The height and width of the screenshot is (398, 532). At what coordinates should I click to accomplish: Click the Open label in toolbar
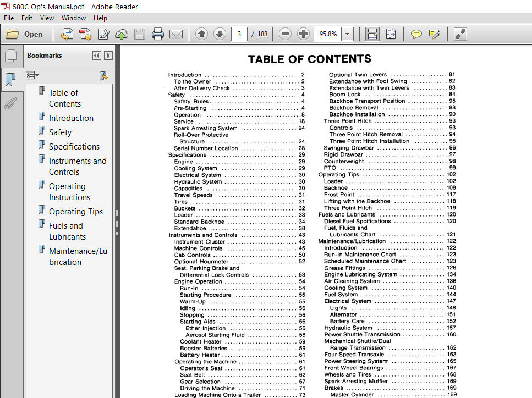[33, 34]
